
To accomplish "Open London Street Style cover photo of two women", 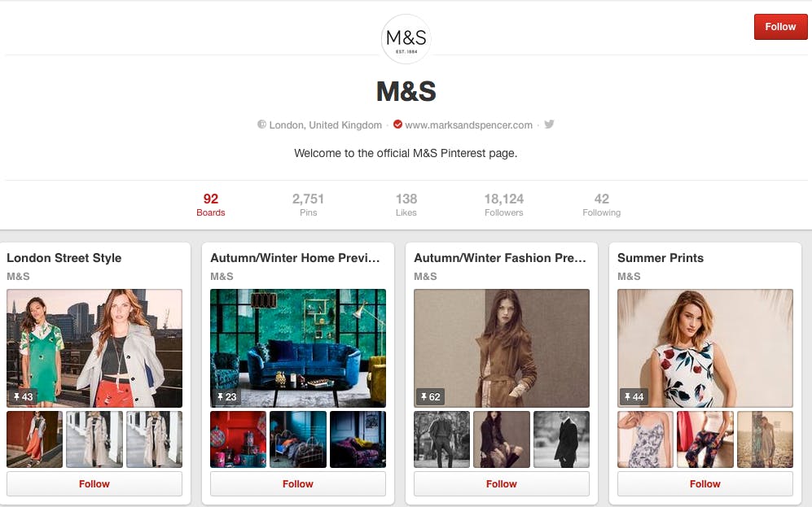I will [x=94, y=348].
